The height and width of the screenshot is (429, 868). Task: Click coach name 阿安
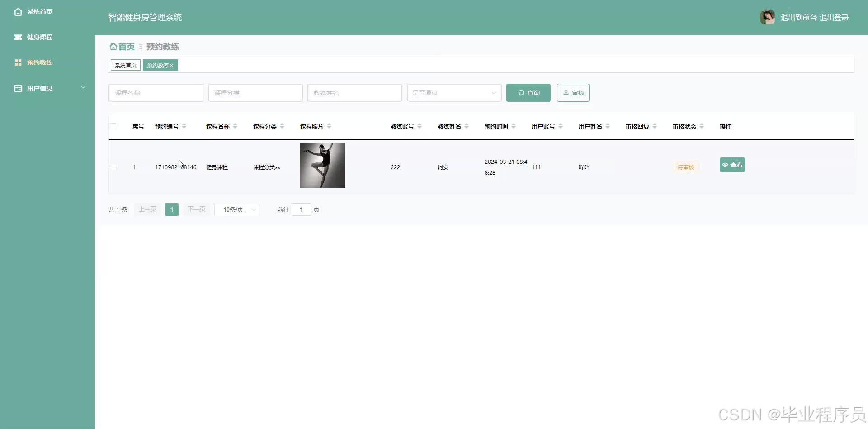[443, 167]
